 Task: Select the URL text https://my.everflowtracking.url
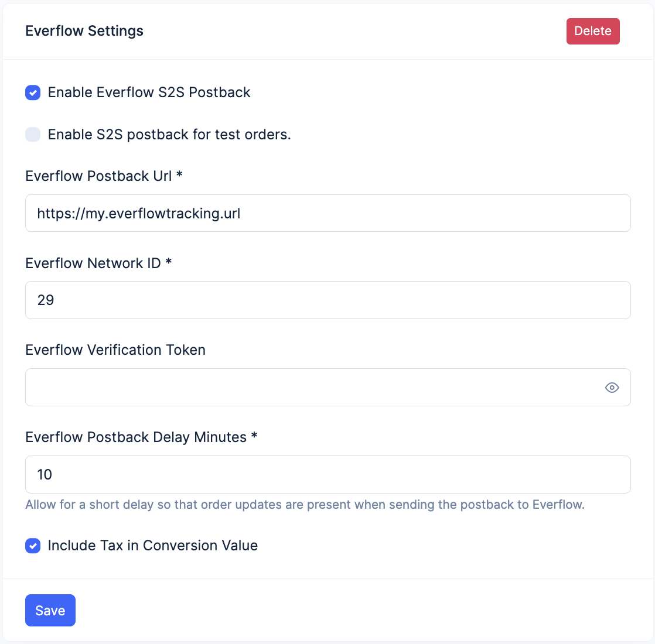point(138,213)
